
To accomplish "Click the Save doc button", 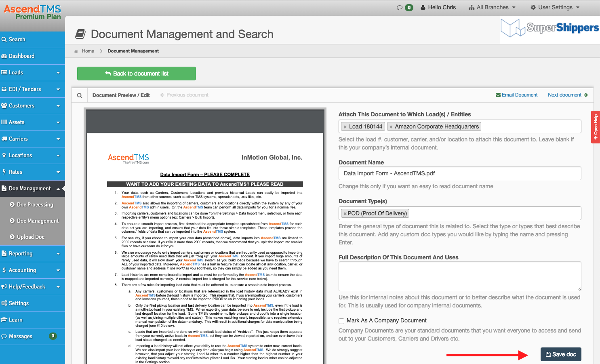I will pyautogui.click(x=561, y=354).
